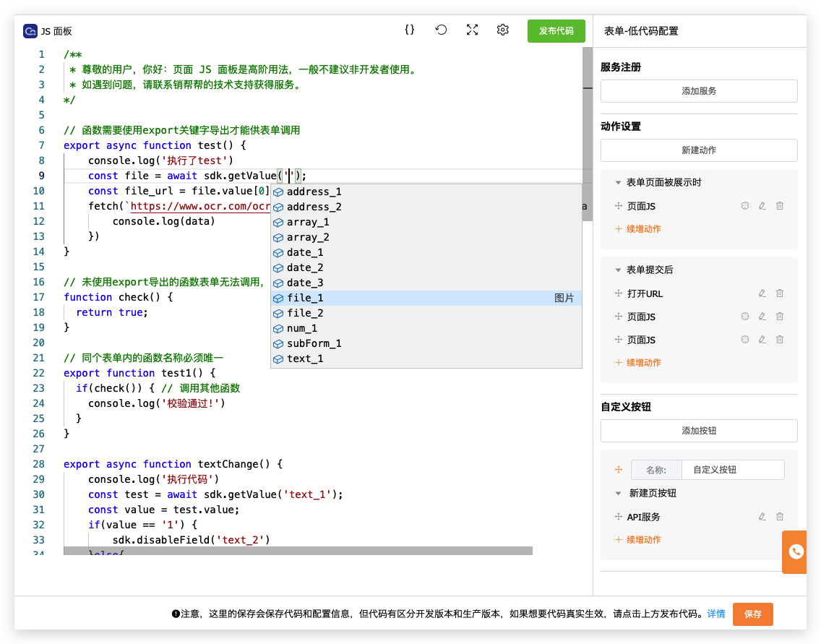Click the 发布代码 button
821x644 pixels.
pyautogui.click(x=556, y=31)
